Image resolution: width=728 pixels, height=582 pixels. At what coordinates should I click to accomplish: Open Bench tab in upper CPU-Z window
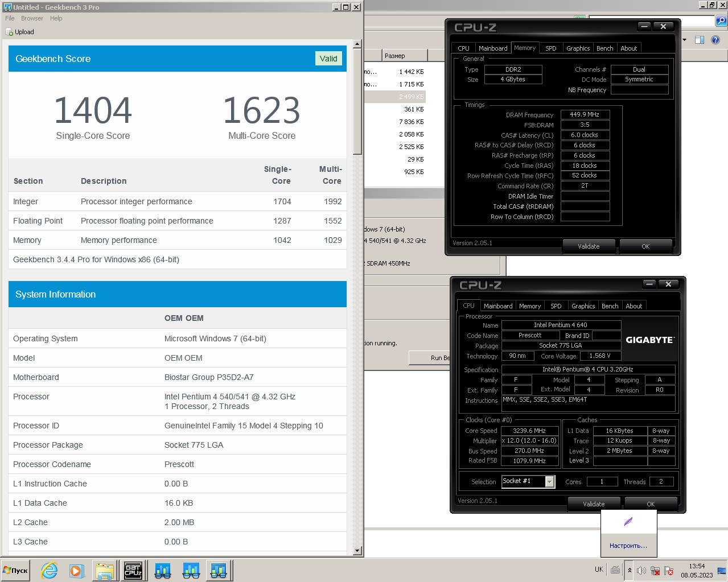pos(605,48)
